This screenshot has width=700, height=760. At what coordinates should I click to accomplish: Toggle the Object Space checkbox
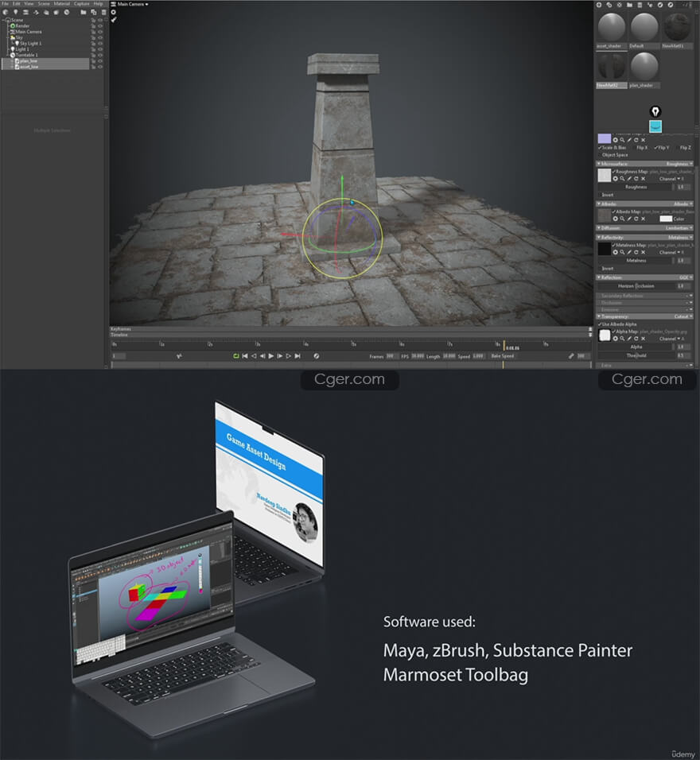click(600, 155)
